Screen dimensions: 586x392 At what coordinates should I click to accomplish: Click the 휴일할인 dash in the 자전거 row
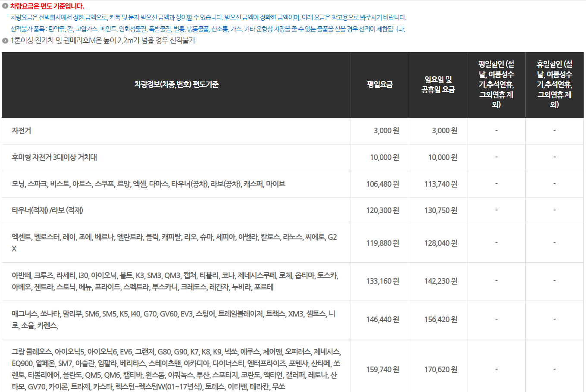(x=555, y=130)
